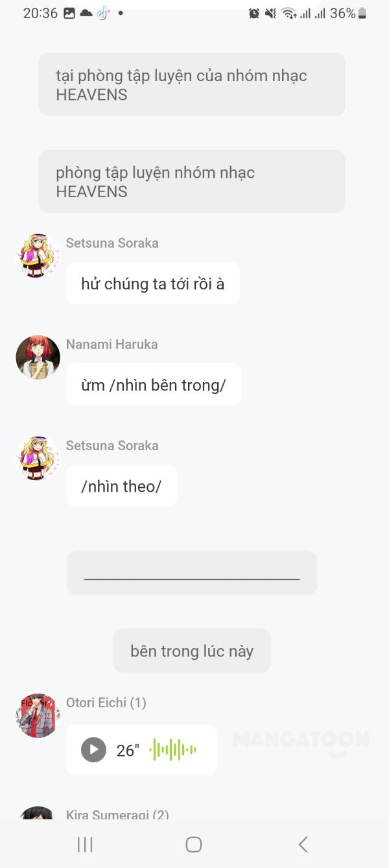Screen dimensions: 389x868
Task: Tap the audio waveform on the voice message
Action: point(174,749)
